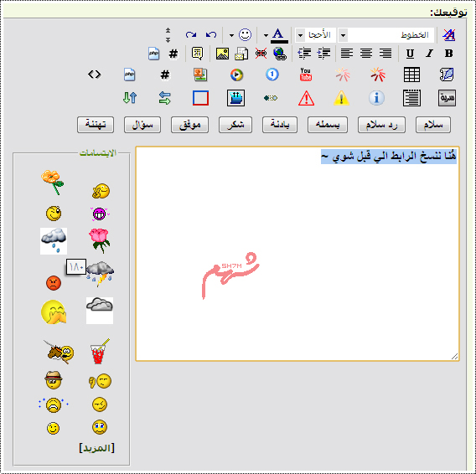Insert the pink rose smiley
Screen dimensions: 476x474
click(x=99, y=241)
